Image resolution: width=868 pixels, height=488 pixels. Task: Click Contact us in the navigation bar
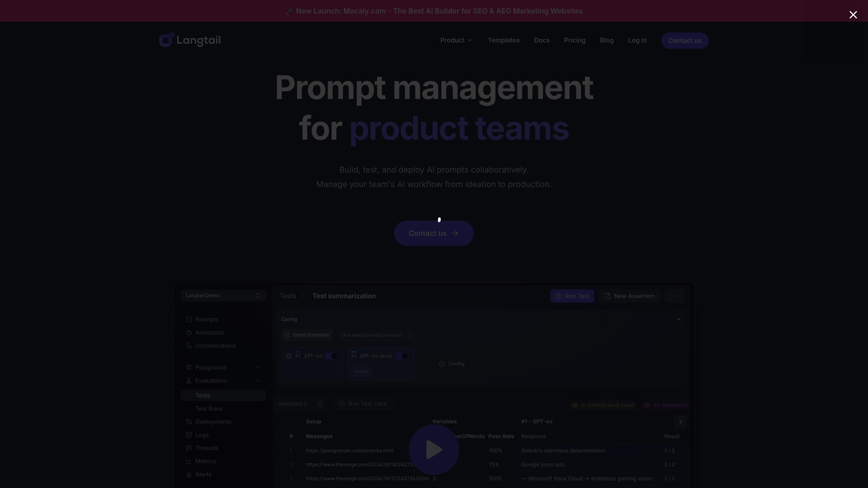pos(685,41)
